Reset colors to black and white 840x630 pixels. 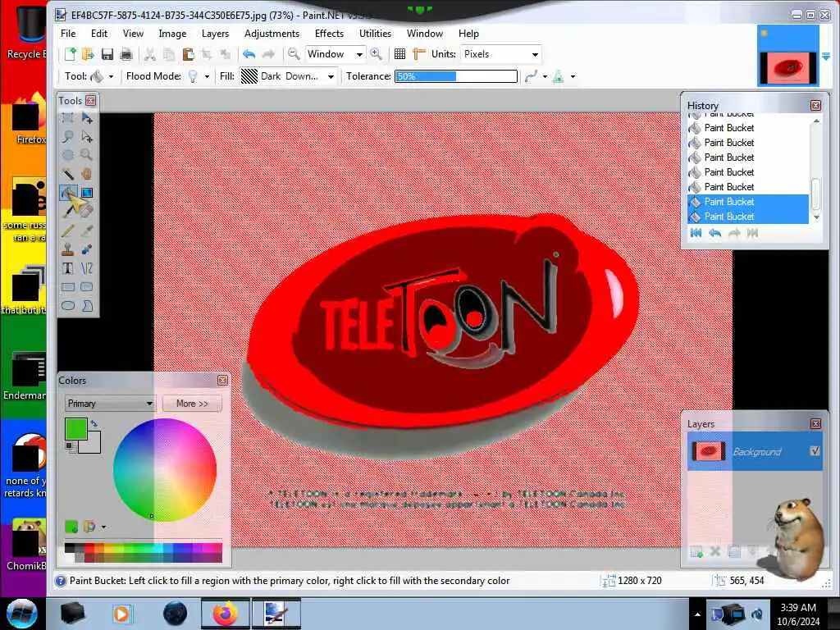[69, 445]
